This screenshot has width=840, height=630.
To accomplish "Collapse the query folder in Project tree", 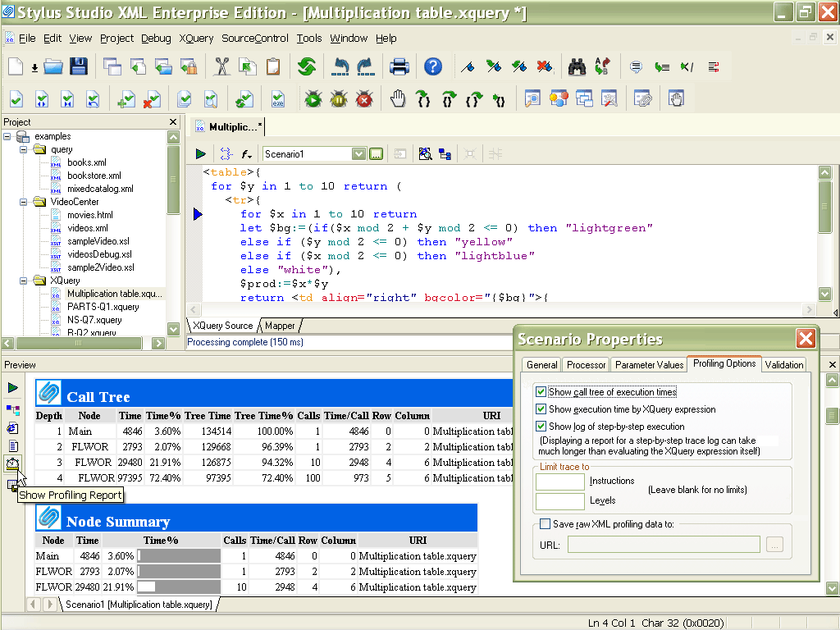I will pos(23,148).
